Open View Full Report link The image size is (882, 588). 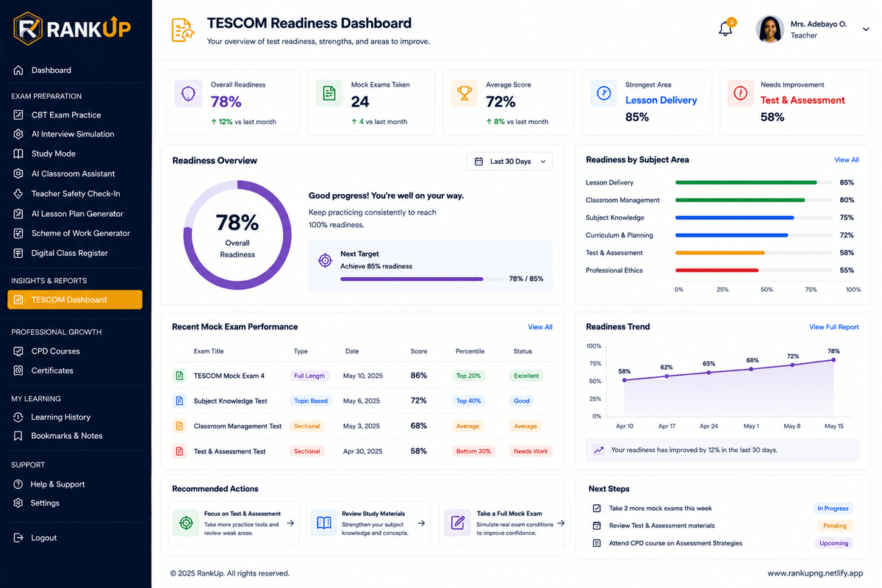pyautogui.click(x=834, y=327)
